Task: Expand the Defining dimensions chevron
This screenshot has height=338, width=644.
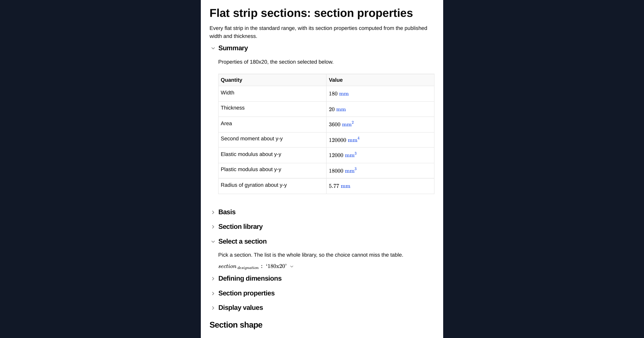Action: pyautogui.click(x=213, y=278)
